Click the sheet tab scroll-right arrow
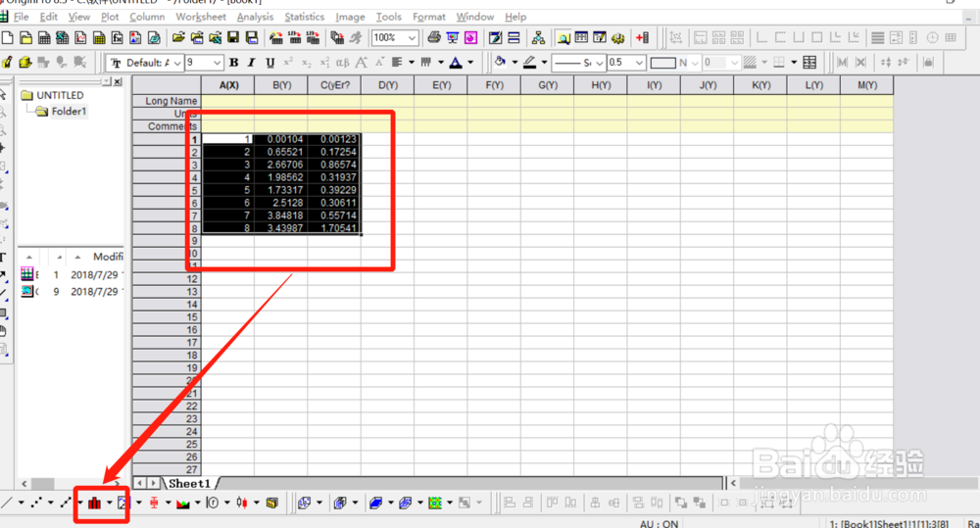This screenshot has height=528, width=980. point(153,483)
